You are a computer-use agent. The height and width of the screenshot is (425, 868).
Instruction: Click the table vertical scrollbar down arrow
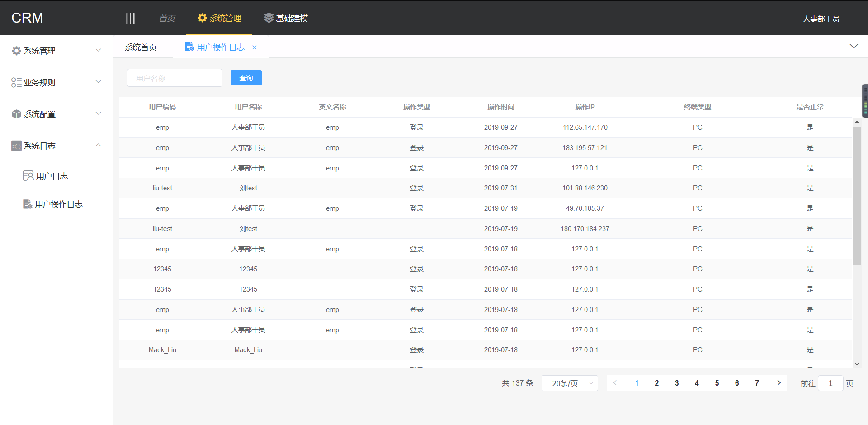coord(857,364)
